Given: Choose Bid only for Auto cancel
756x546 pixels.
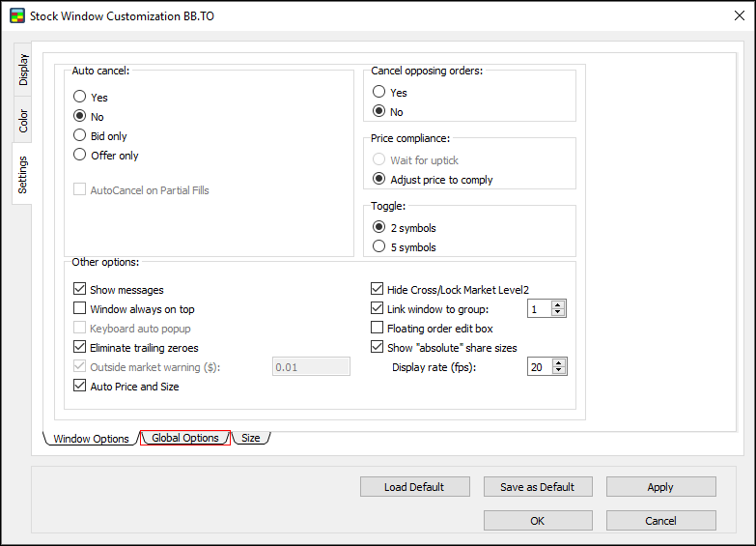Looking at the screenshot, I should (80, 136).
